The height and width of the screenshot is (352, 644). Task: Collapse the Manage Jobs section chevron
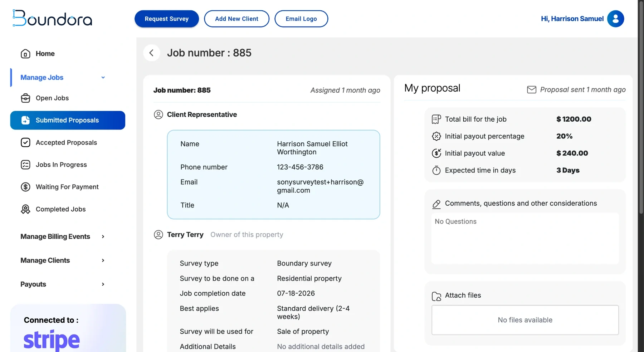[x=103, y=78]
